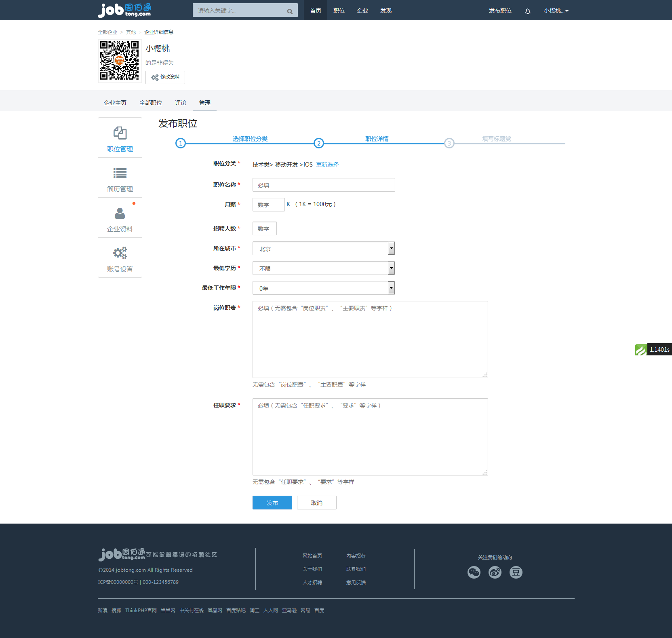Click the Douban icon in footer
The height and width of the screenshot is (638, 672).
516,572
